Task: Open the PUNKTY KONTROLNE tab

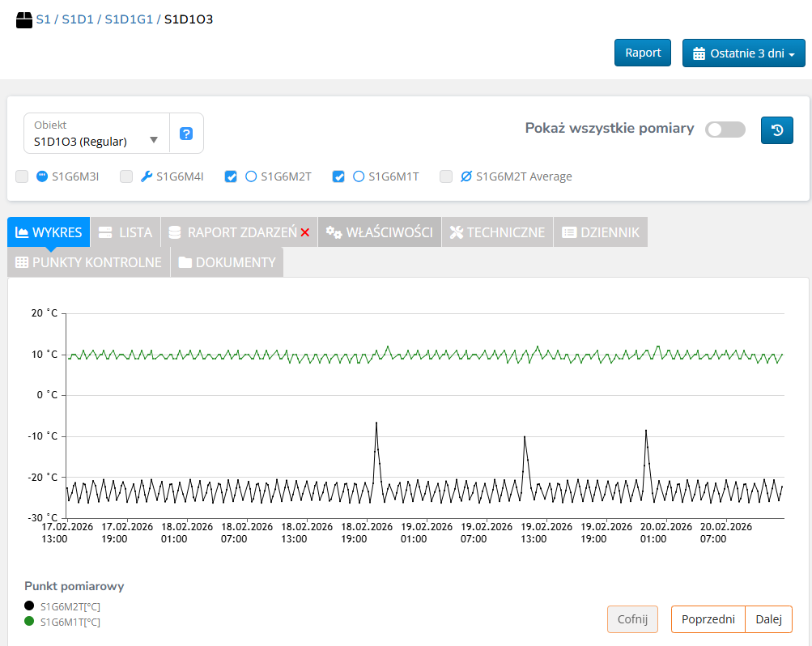Action: tap(88, 262)
